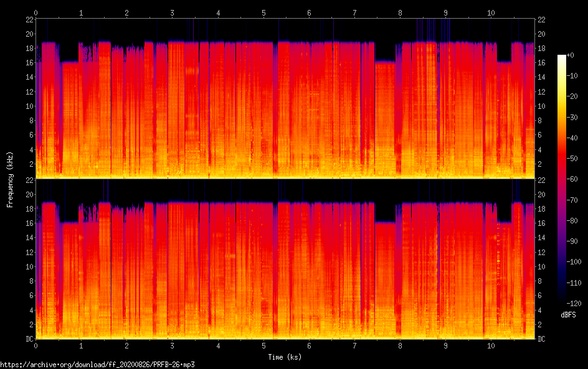Click the 'Frequency (kHz)' vertical axis label
The image size is (588, 369).
(x=10, y=179)
